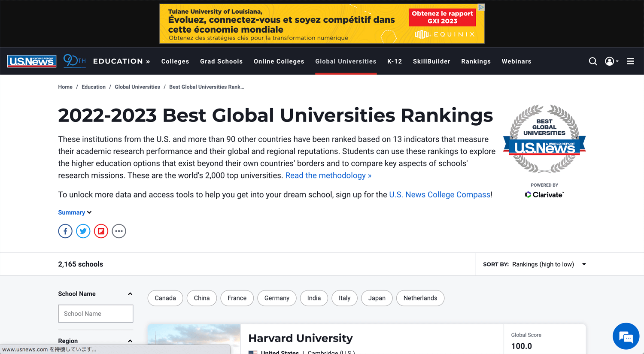Open the Sort By dropdown
The height and width of the screenshot is (354, 644).
[535, 264]
